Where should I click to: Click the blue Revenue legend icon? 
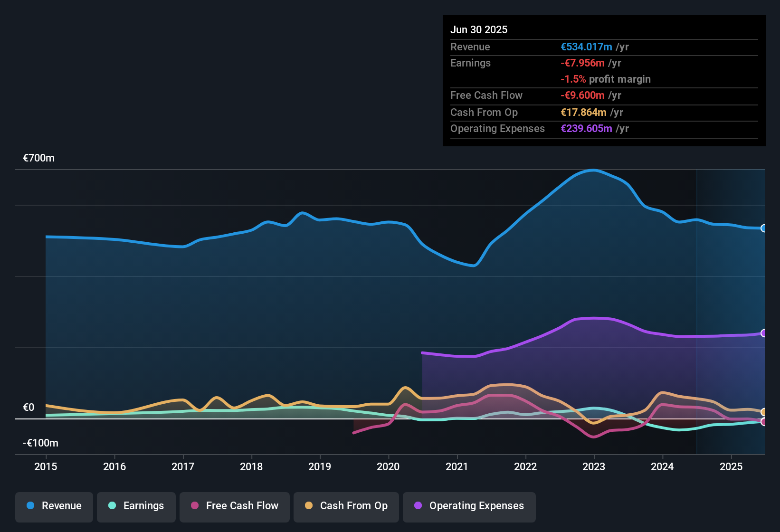[30, 506]
